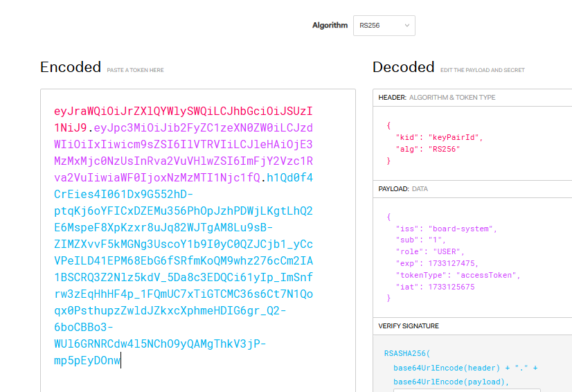
Task: Click the purple payload segment of the token
Action: [183, 152]
